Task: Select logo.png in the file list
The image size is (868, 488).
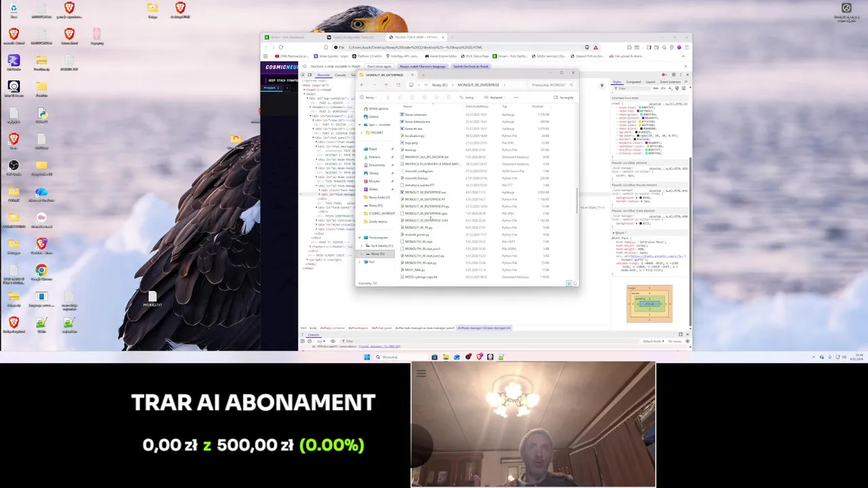Action: tap(411, 143)
